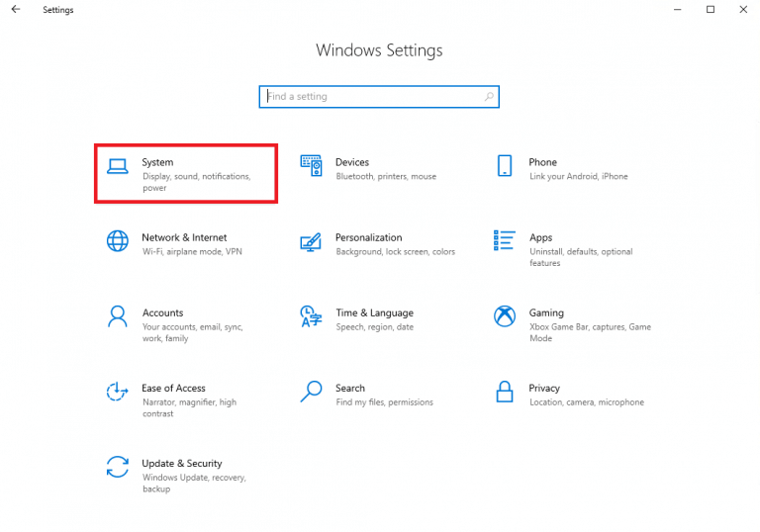
Task: Click the Ease of Access icon
Action: pos(118,392)
